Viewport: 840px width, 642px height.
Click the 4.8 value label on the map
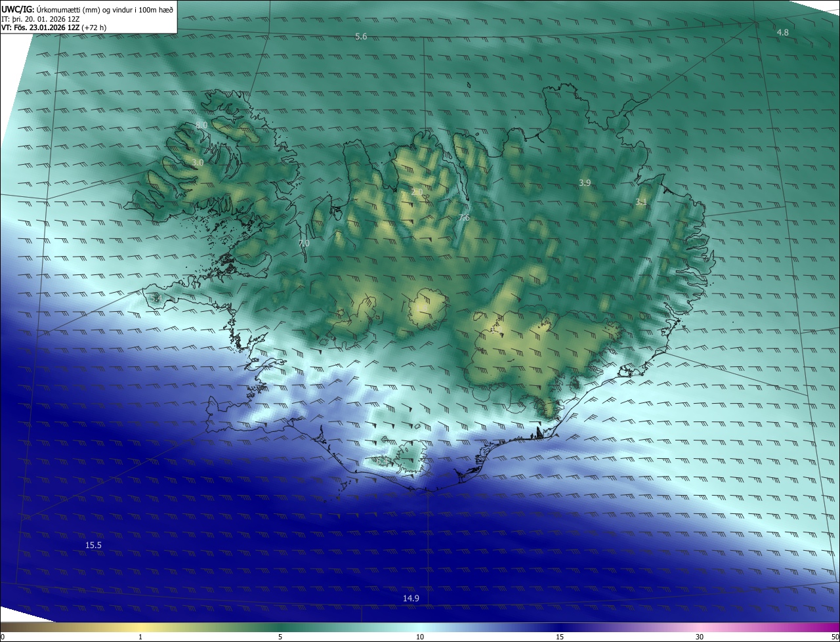783,32
